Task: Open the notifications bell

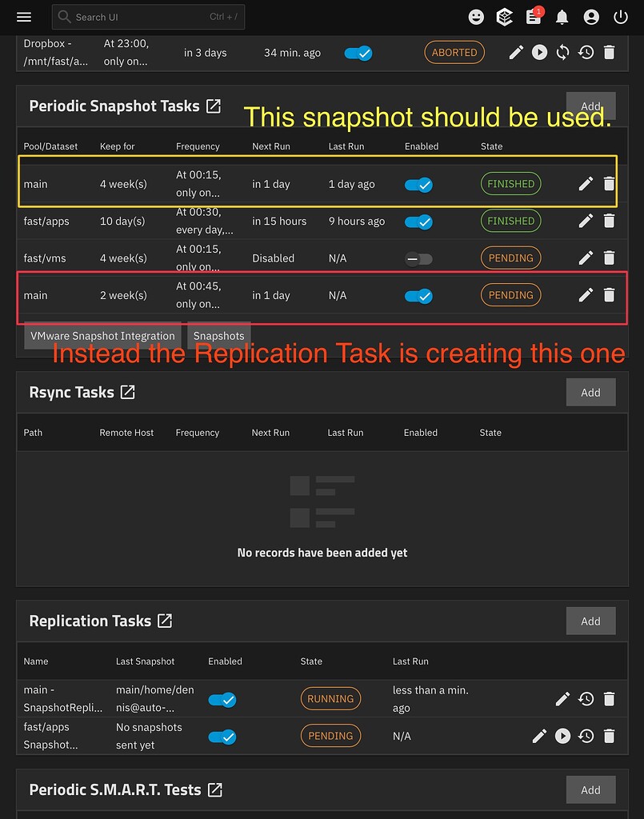Action: [x=562, y=16]
